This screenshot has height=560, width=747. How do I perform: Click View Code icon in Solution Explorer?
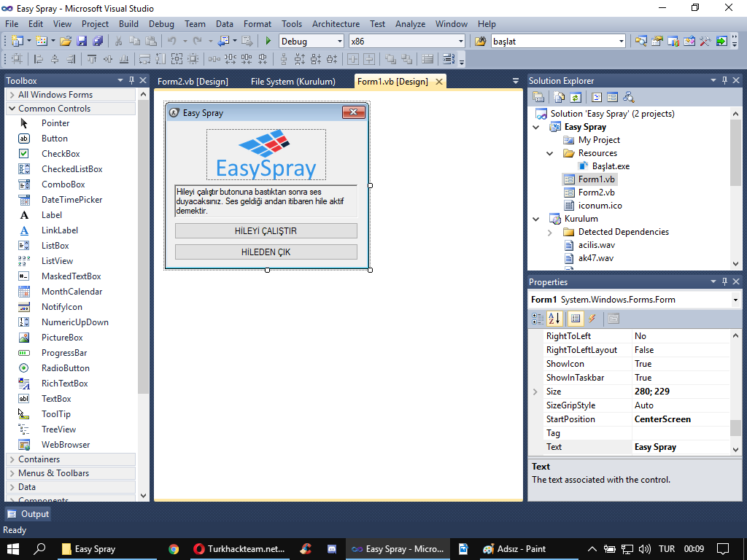[597, 97]
